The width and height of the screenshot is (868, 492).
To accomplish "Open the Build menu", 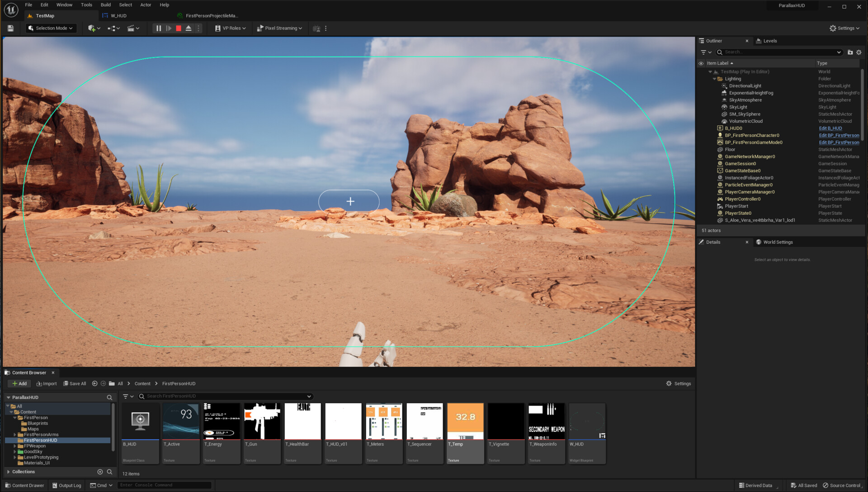I will pos(105,5).
